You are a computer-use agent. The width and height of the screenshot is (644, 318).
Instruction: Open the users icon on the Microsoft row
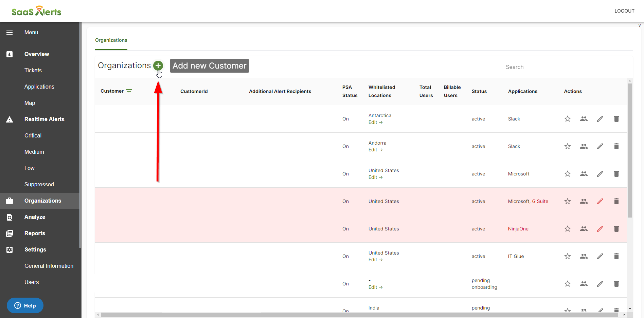coord(584,174)
